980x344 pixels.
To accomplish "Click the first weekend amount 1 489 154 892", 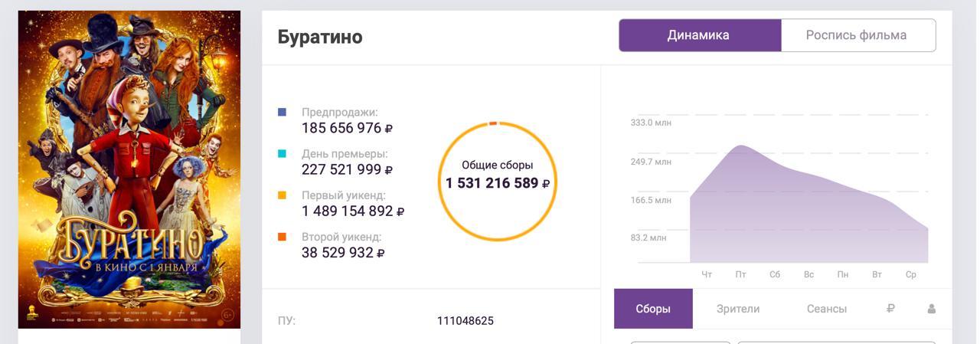I will pos(348,211).
